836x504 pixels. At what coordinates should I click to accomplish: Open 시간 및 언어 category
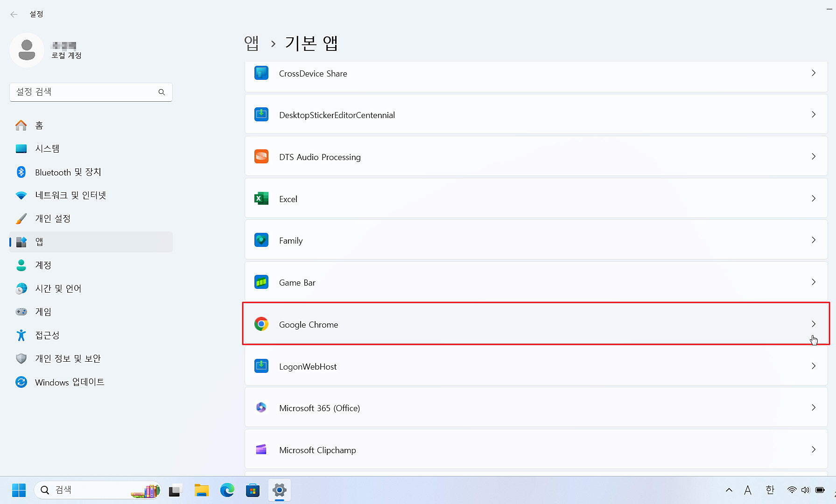(x=91, y=288)
